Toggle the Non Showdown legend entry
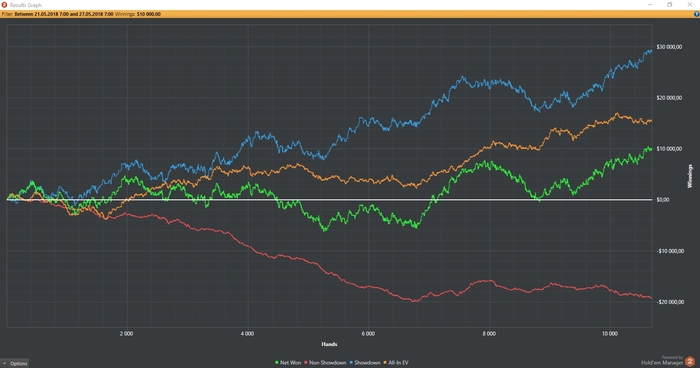This screenshot has width=700, height=368. (325, 363)
